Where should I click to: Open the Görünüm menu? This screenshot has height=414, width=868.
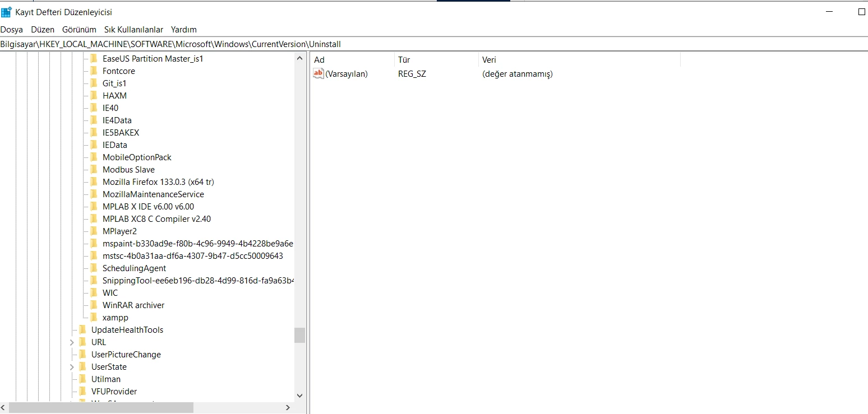(79, 30)
